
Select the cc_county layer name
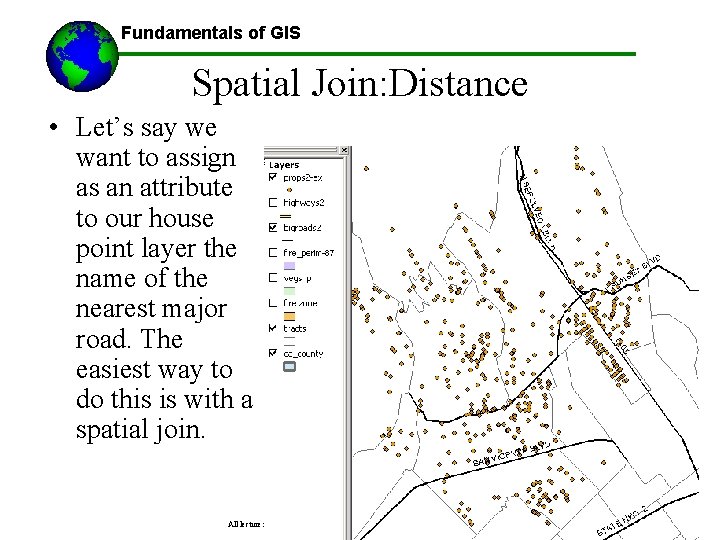303,353
